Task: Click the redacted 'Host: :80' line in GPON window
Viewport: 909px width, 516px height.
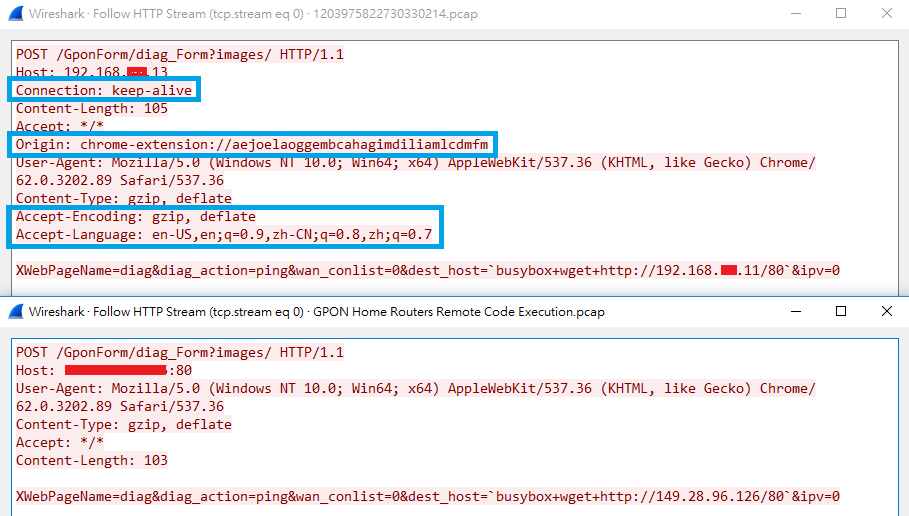Action: (x=104, y=370)
